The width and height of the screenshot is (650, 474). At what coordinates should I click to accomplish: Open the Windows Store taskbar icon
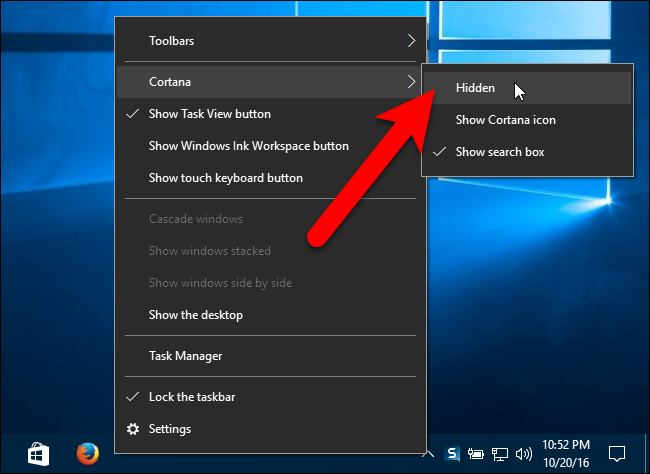[x=39, y=454]
